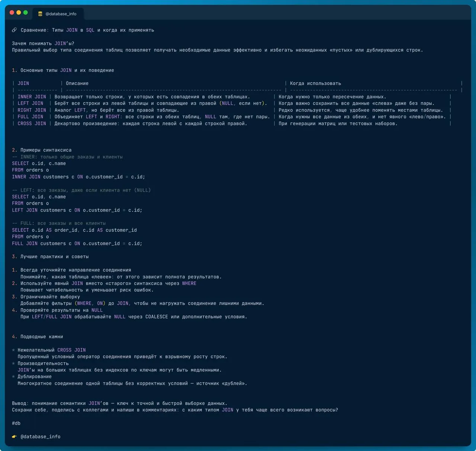This screenshot has width=476, height=451.
Task: Click 'Возвращает только строки' description cell
Action: tap(152, 97)
